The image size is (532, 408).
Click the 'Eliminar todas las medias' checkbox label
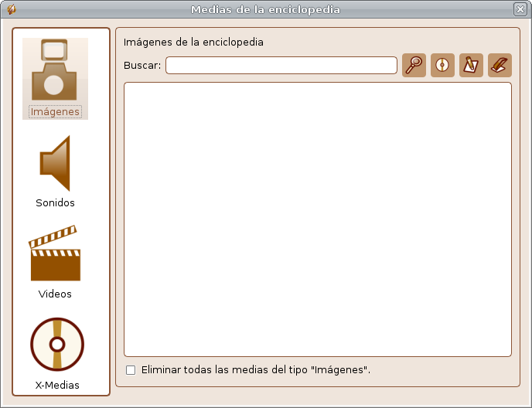(256, 370)
